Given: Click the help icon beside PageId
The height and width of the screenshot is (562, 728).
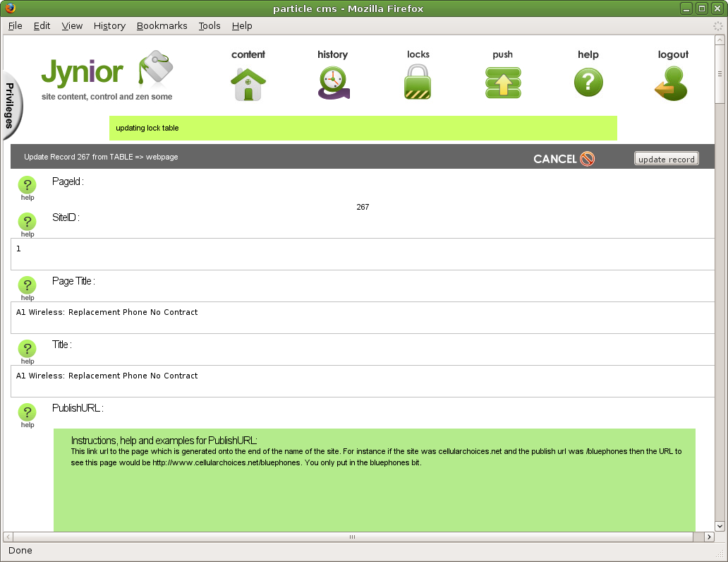Looking at the screenshot, I should point(27,186).
